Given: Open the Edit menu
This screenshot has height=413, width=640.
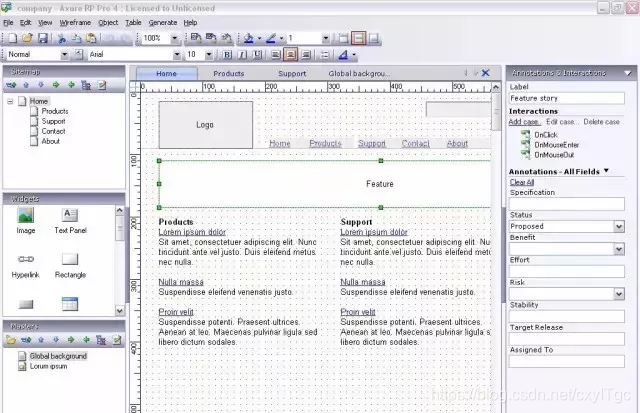Looking at the screenshot, I should (26, 22).
